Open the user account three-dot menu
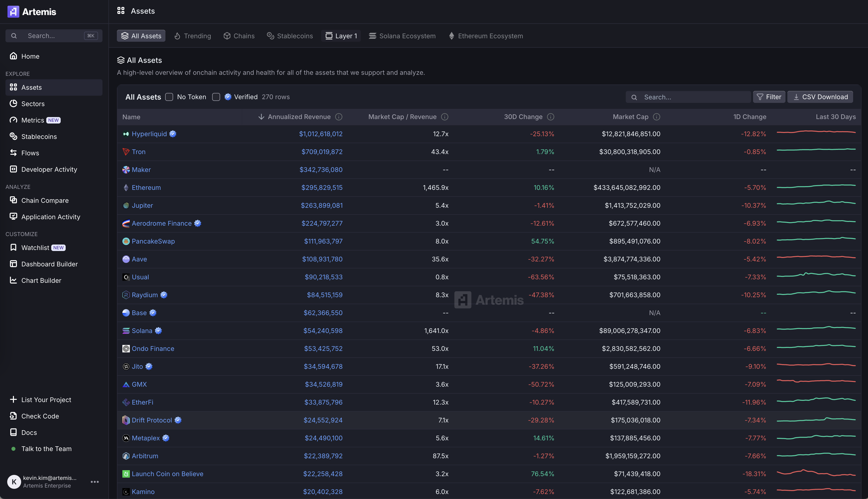 click(95, 482)
